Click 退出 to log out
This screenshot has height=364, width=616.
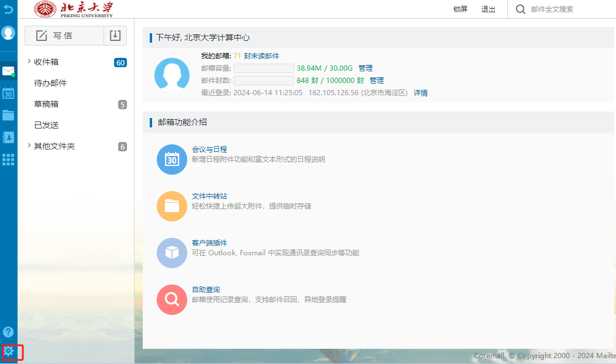[x=488, y=9]
